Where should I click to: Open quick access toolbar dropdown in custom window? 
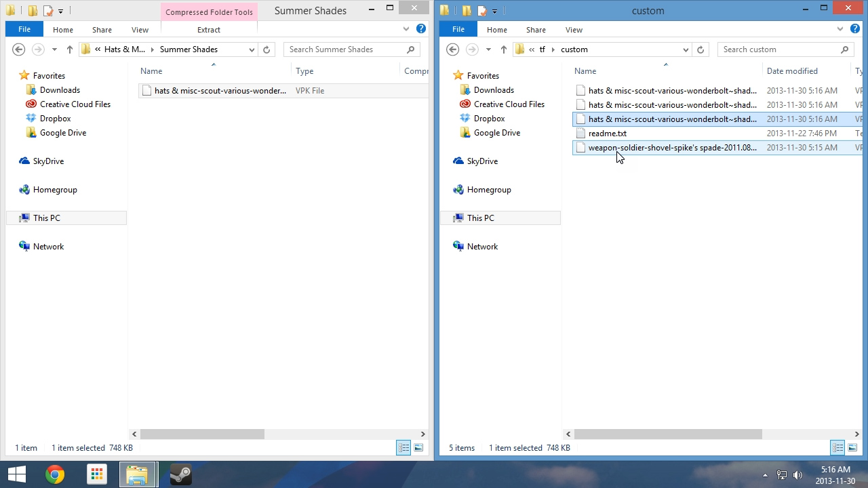coord(494,12)
